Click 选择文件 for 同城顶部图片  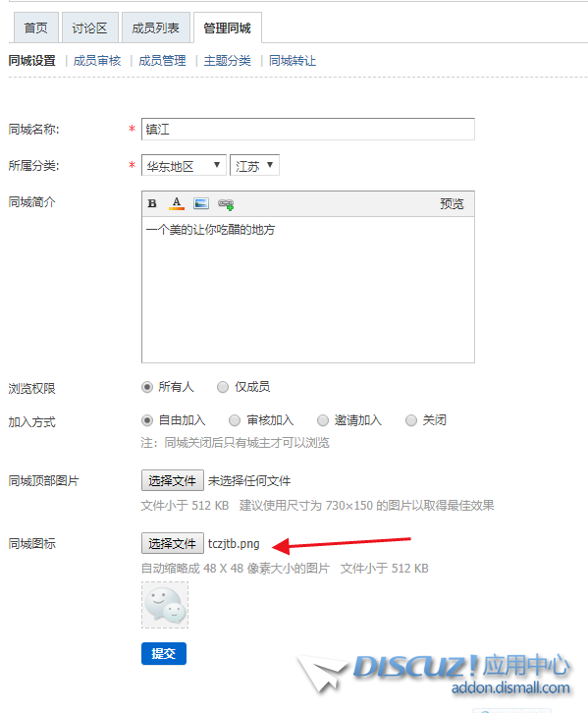172,480
